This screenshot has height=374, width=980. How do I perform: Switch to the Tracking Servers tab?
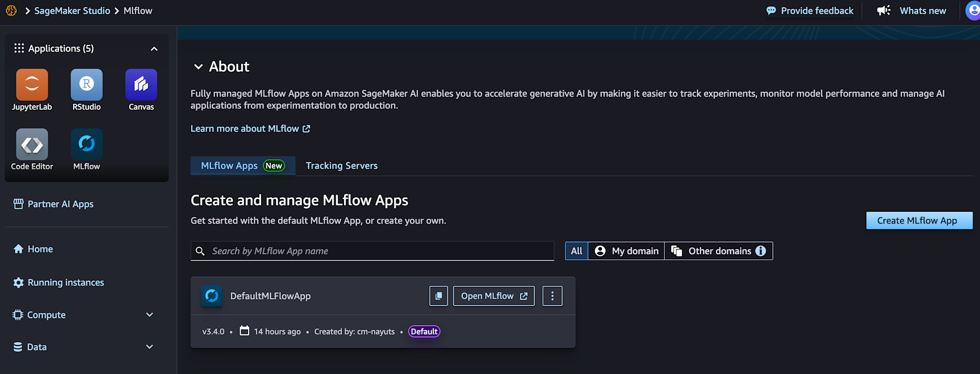click(342, 166)
